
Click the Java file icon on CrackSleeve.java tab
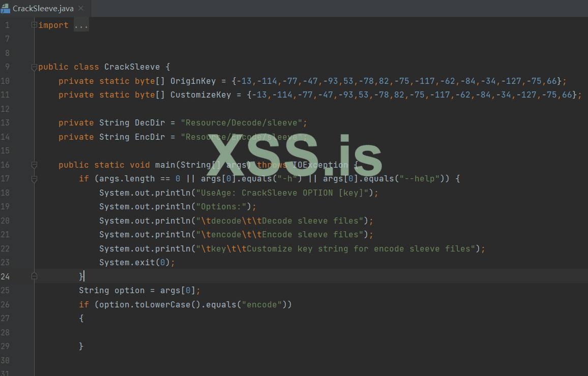[x=5, y=9]
